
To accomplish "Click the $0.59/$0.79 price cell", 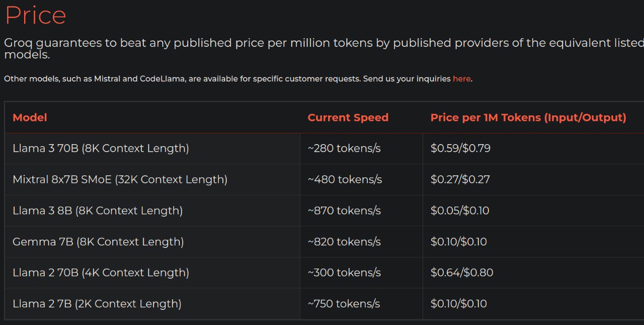I will (x=460, y=148).
